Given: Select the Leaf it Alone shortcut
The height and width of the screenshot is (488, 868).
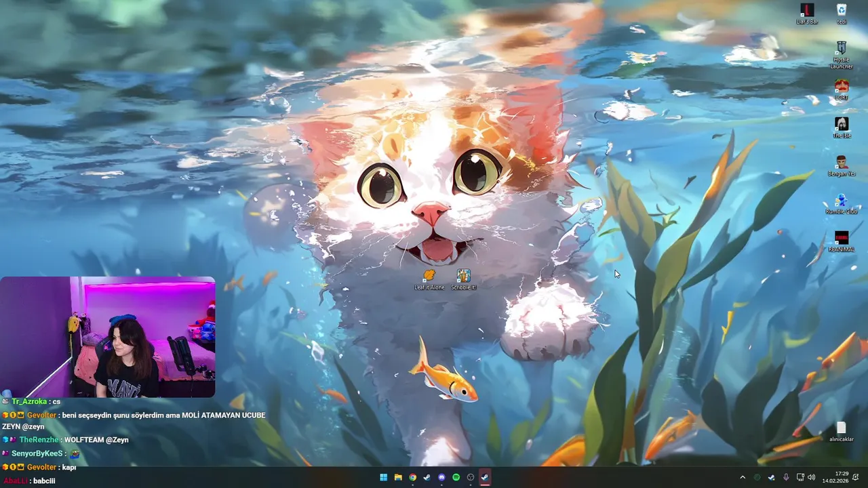Looking at the screenshot, I should 429,279.
